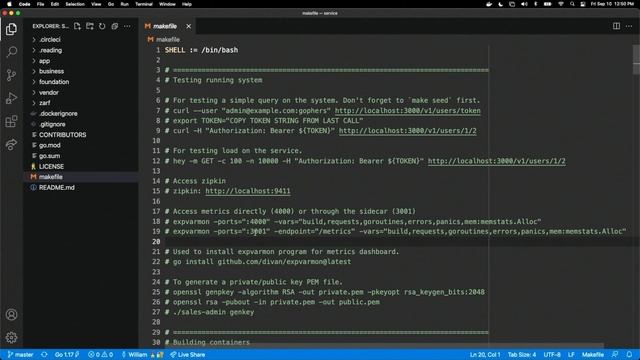Open the .gitignore file

pos(52,124)
